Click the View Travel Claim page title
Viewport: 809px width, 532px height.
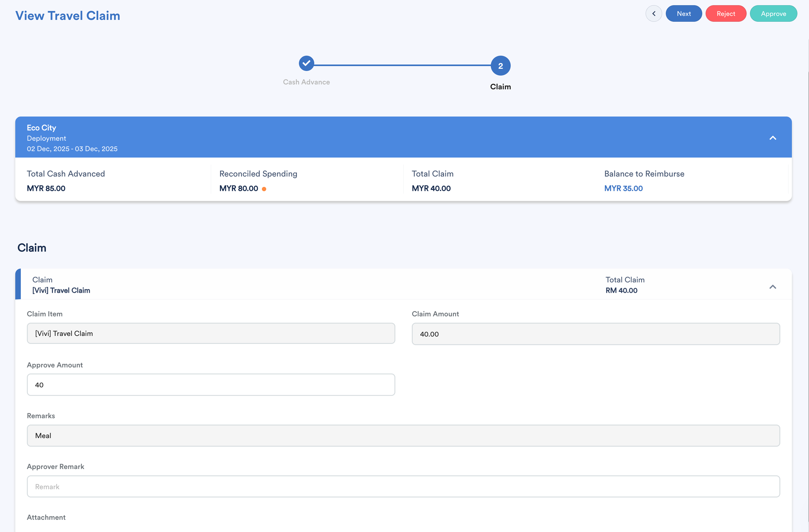pyautogui.click(x=68, y=16)
